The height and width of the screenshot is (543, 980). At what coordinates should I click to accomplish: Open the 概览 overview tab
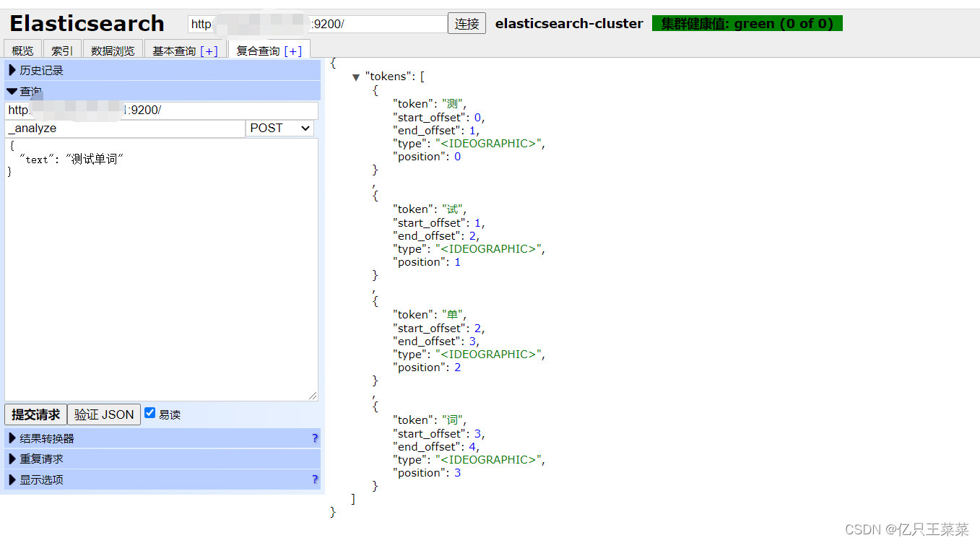(x=22, y=51)
